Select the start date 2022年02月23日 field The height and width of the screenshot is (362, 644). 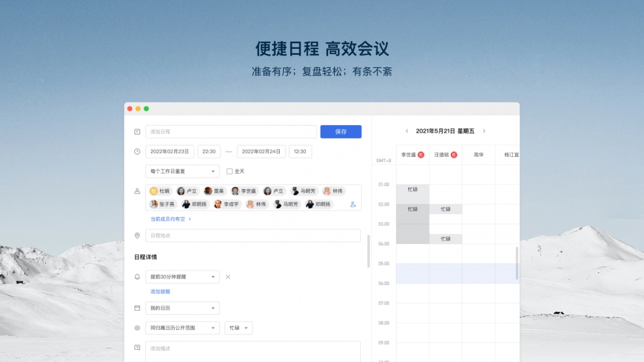(169, 151)
